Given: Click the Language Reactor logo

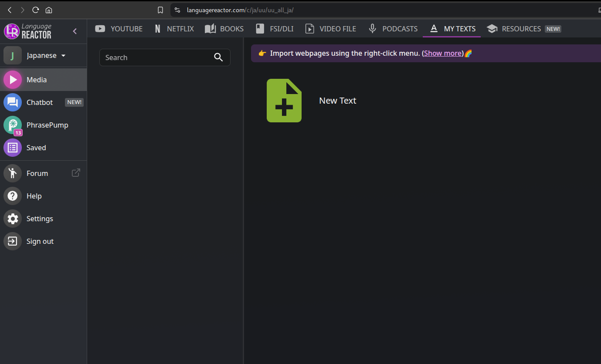Looking at the screenshot, I should click(x=28, y=31).
